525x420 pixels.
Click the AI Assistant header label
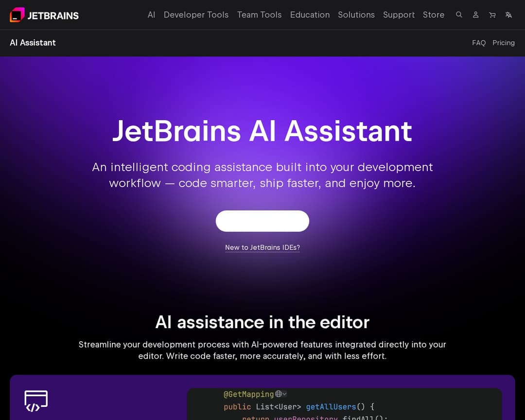[33, 43]
